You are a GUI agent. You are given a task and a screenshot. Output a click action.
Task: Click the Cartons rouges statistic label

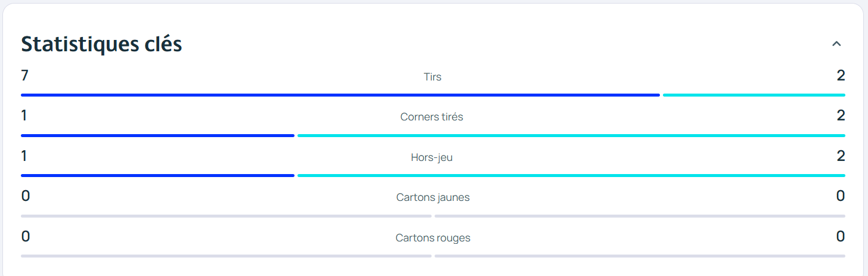pos(433,238)
